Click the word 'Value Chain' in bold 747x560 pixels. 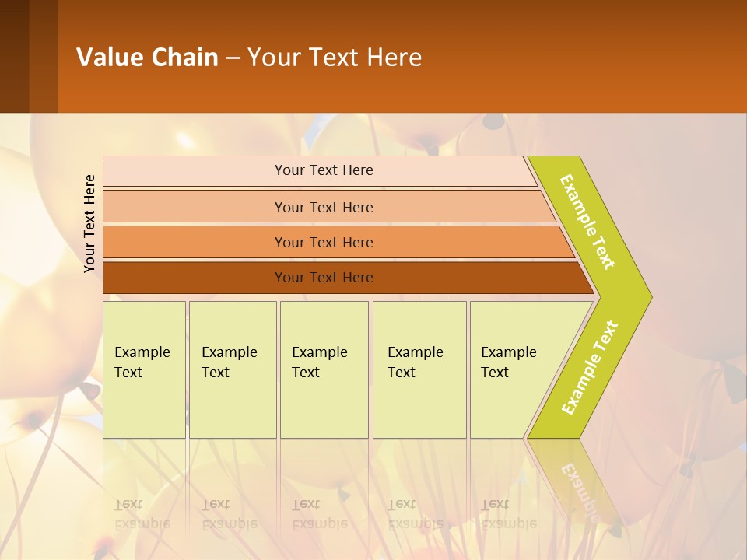pos(147,58)
